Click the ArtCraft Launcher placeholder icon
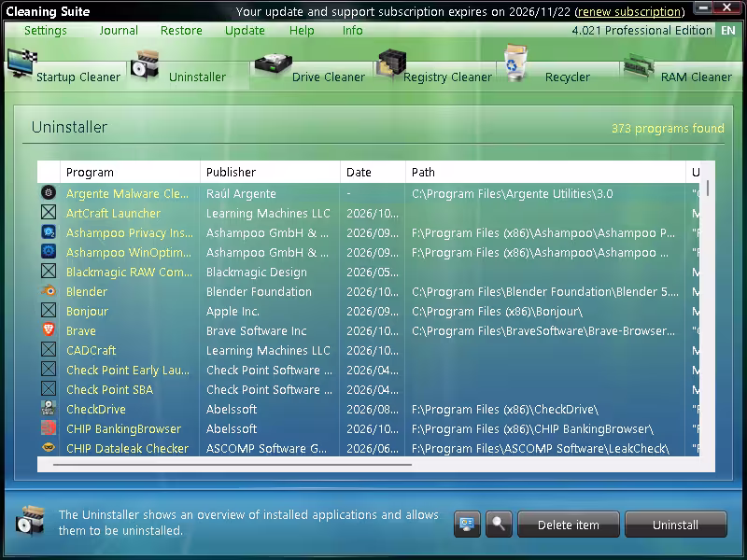 (49, 212)
